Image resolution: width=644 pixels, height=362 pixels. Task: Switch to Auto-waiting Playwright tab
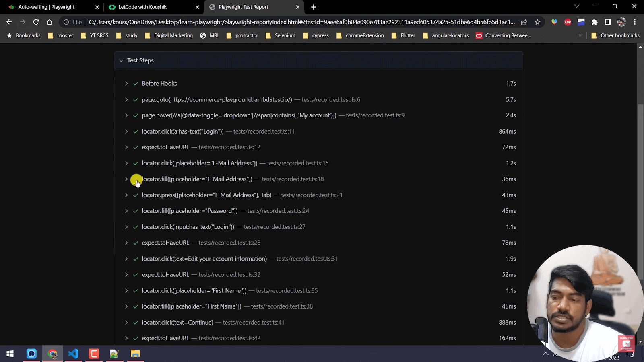tap(46, 7)
